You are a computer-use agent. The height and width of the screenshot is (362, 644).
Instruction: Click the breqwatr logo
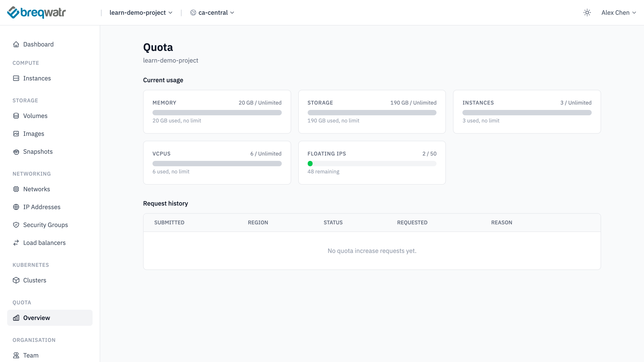pos(36,13)
